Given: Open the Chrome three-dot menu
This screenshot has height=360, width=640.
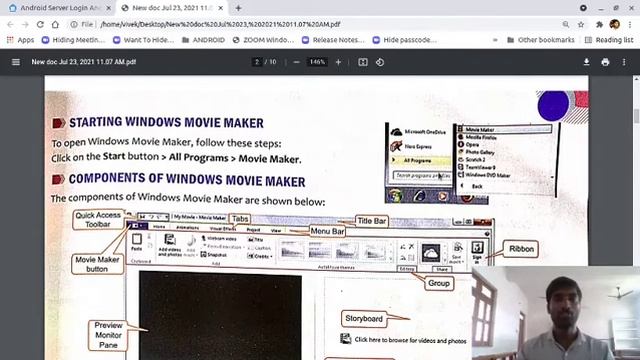Looking at the screenshot, I should 630,24.
